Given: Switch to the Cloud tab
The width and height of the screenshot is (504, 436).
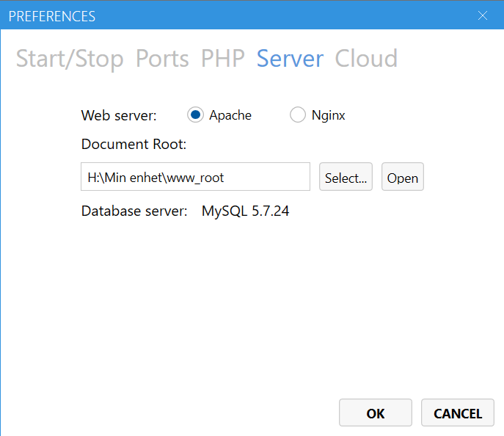Looking at the screenshot, I should (366, 59).
